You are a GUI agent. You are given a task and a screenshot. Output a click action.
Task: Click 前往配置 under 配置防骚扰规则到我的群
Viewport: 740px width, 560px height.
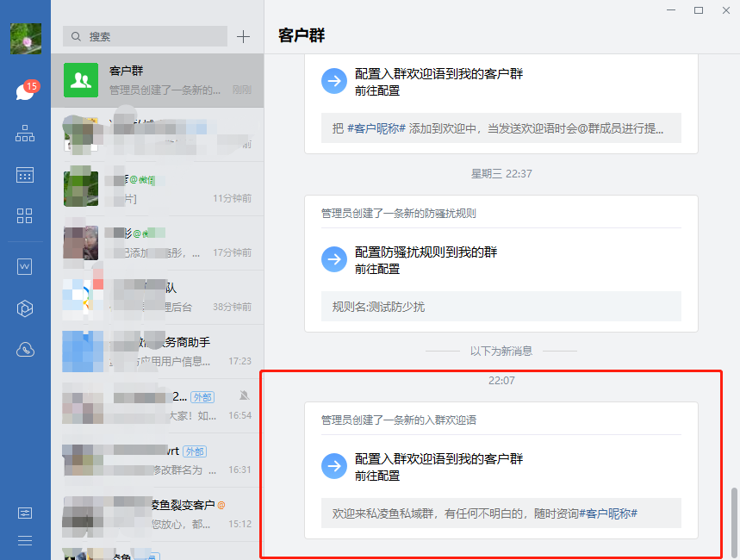coord(377,269)
